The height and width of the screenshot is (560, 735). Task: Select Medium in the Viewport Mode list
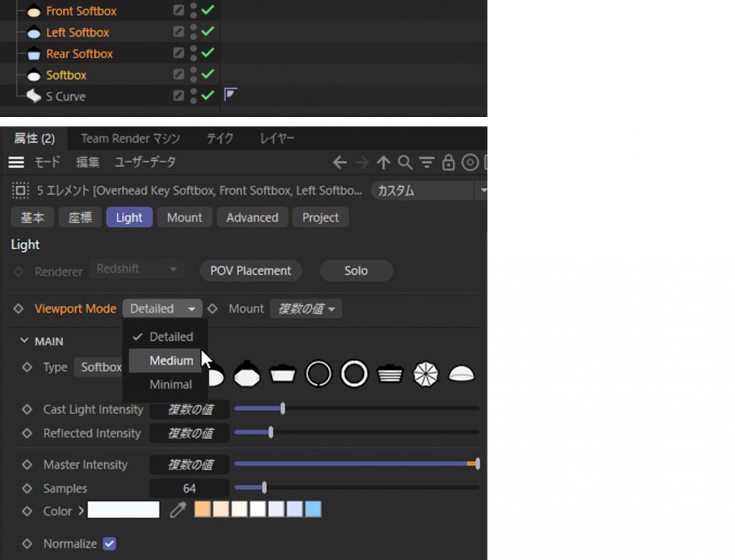click(171, 360)
